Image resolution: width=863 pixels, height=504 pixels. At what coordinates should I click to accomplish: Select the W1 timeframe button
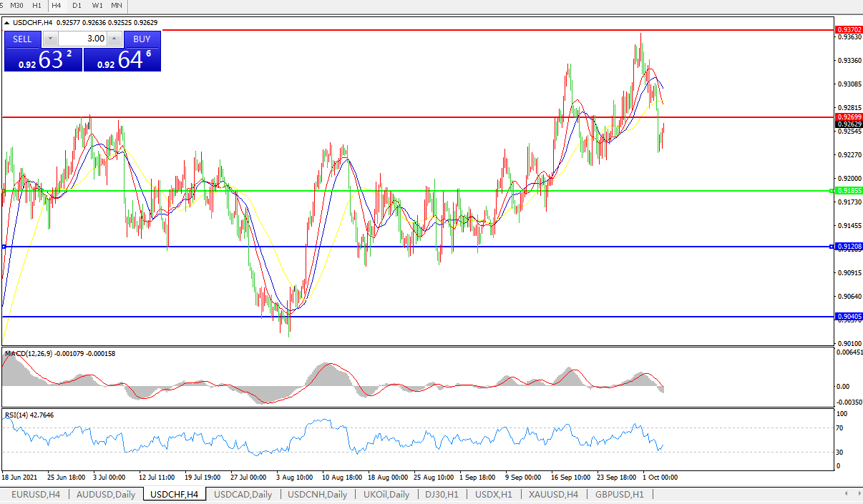[97, 5]
